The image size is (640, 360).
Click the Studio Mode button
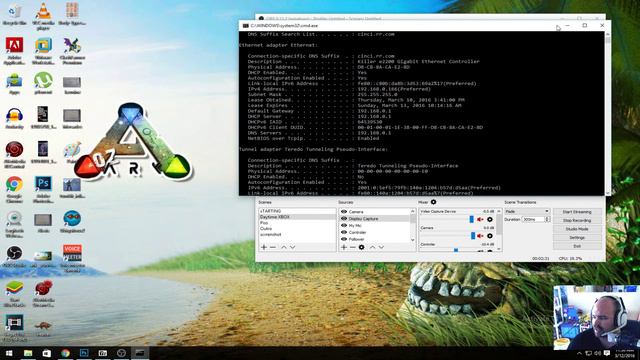[x=577, y=229]
